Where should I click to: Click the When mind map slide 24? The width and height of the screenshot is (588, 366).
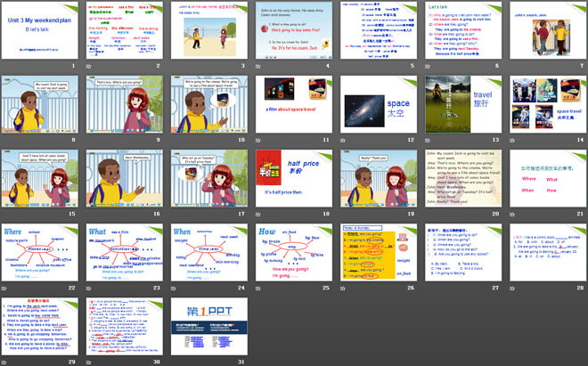pyautogui.click(x=208, y=254)
